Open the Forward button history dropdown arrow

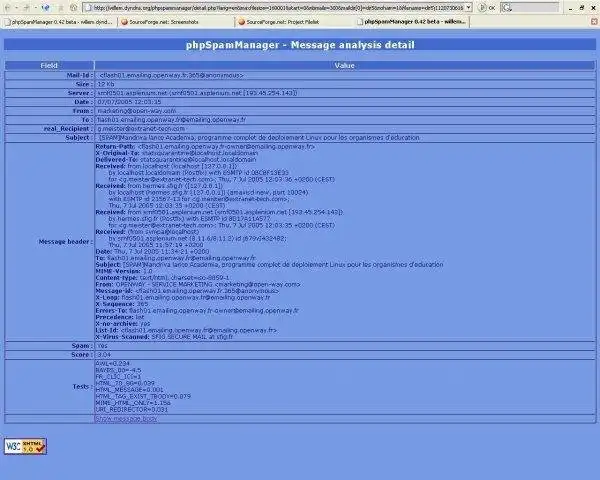pos(35,8)
